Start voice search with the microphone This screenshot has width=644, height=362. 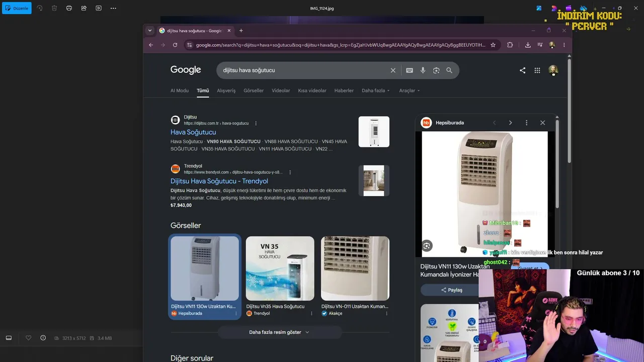point(423,70)
